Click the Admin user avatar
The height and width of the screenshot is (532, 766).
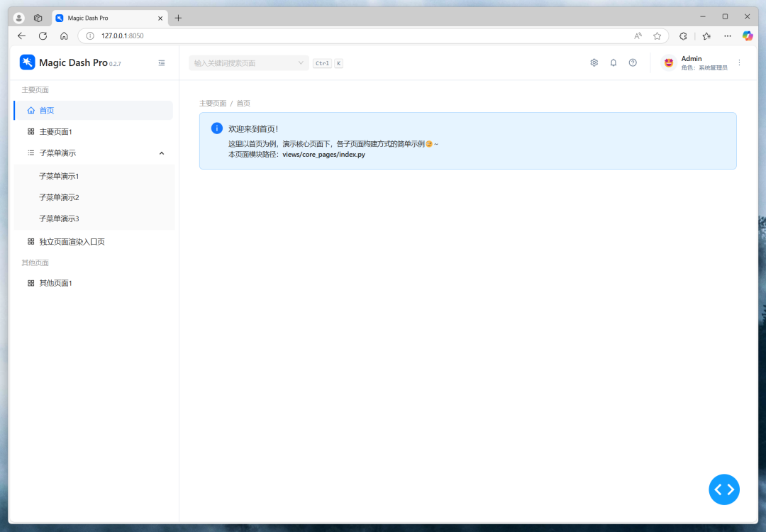[668, 63]
